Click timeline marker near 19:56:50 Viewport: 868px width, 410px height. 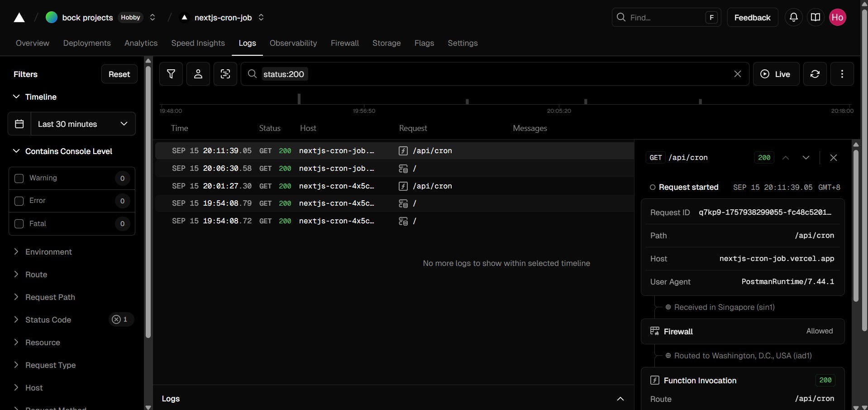[299, 99]
